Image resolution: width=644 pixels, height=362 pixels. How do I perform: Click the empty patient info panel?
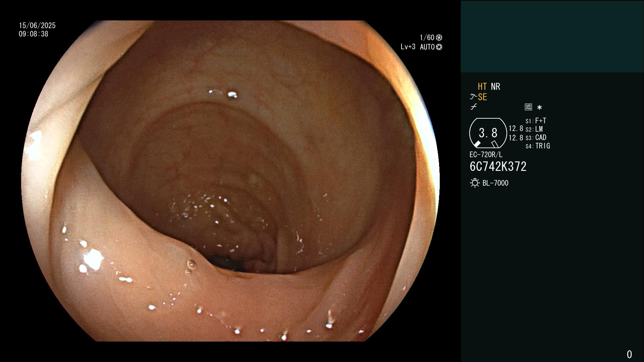pos(552,36)
